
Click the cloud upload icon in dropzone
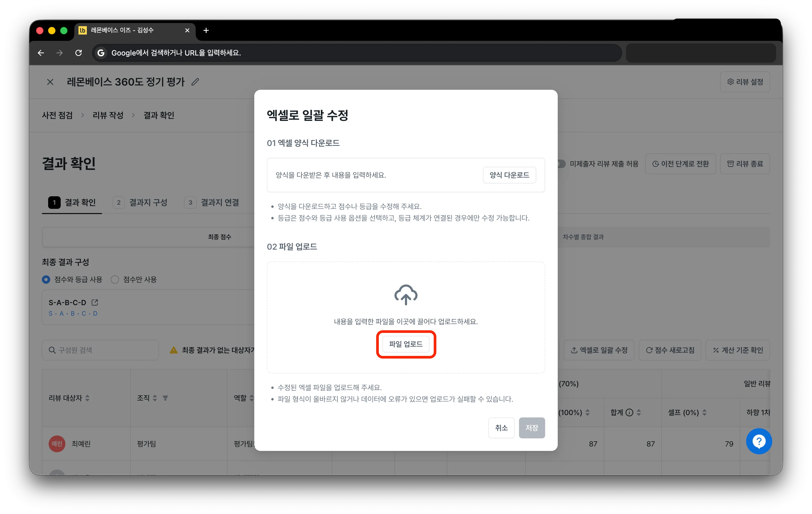click(406, 294)
